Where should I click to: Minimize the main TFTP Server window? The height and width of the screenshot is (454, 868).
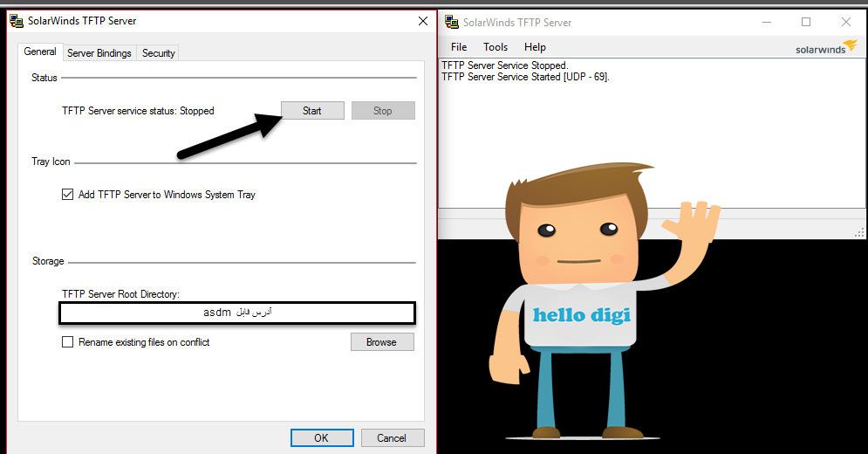(x=767, y=22)
